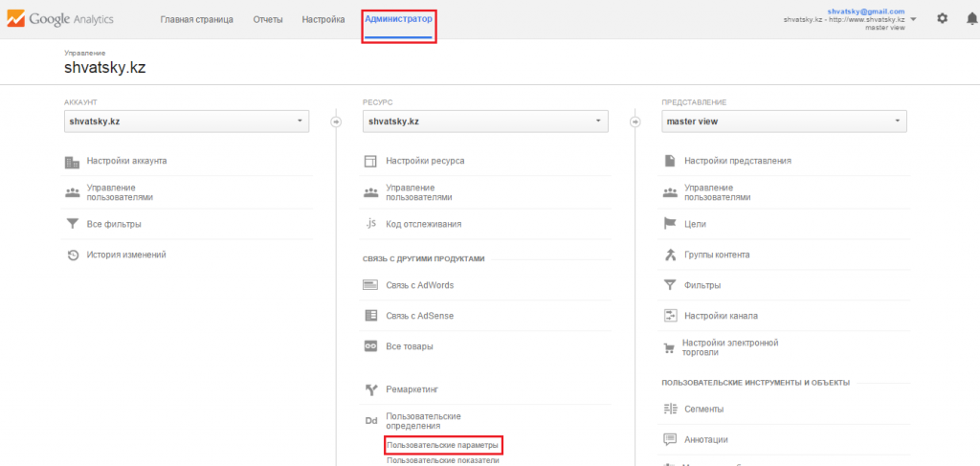Expand the account shvatsky.kz dropdown
Viewport: 980px width, 466px height.
pos(187,122)
